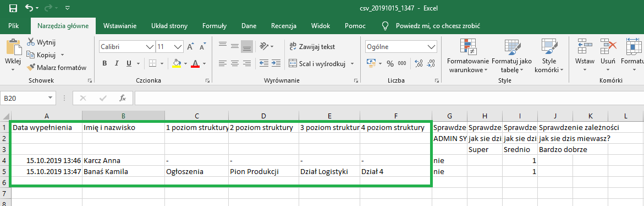Align text to bottom of cell
Image resolution: width=644 pixels, height=206 pixels.
247,46
